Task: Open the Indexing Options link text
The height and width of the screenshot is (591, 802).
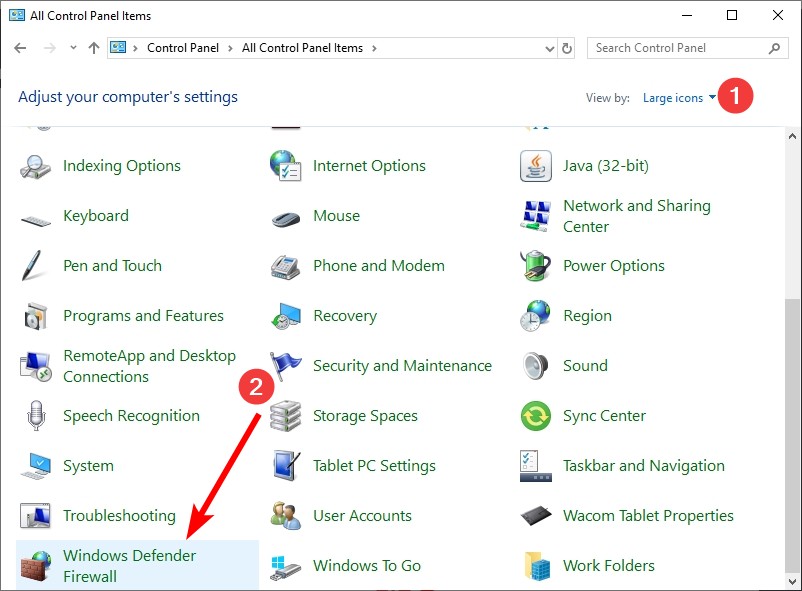Action: pos(122,166)
